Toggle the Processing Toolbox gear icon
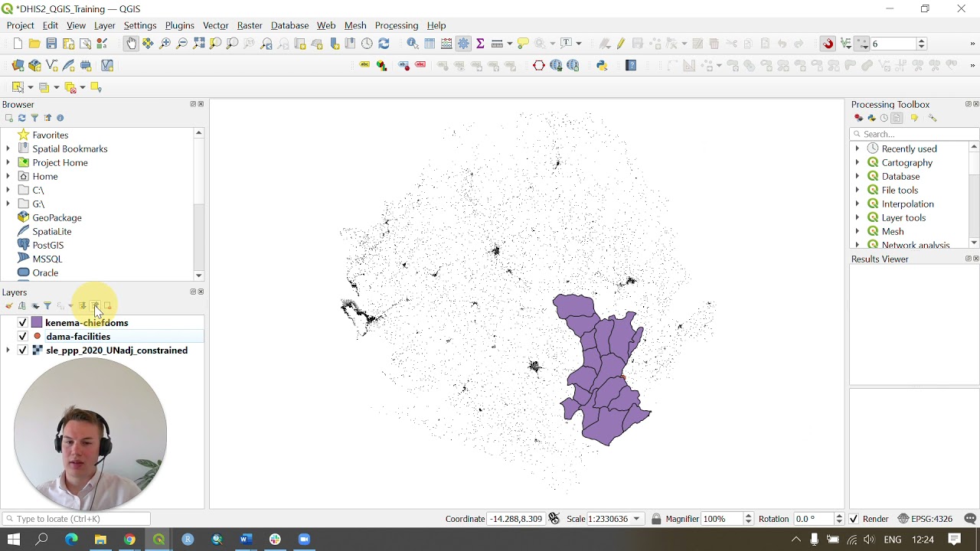Viewport: 980px width, 551px height. 463,44
